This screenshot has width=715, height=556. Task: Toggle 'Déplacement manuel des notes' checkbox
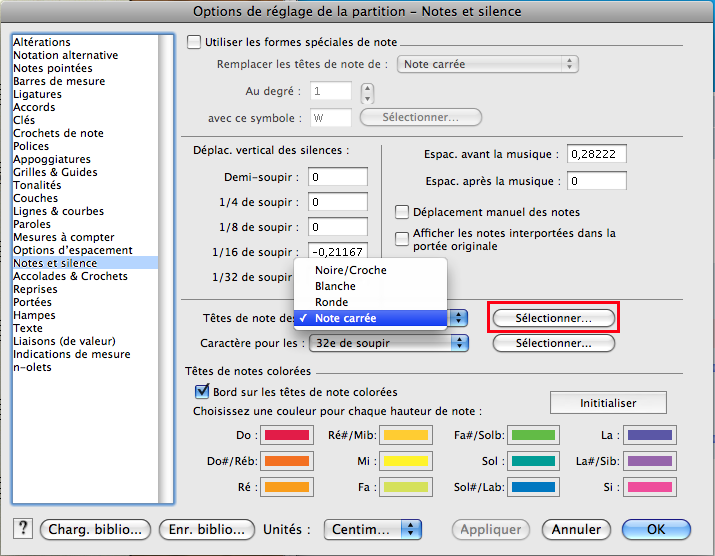pyautogui.click(x=402, y=212)
